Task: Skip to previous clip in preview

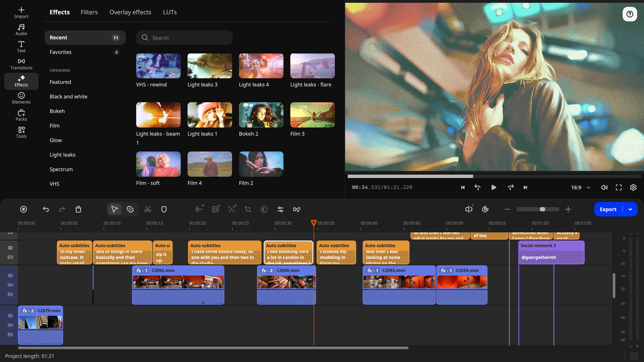Action: [x=463, y=187]
